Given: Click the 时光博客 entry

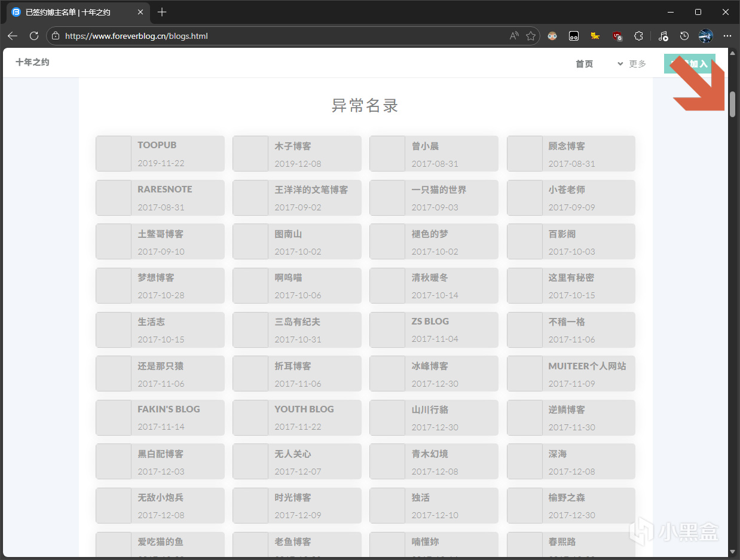Looking at the screenshot, I should tap(297, 506).
